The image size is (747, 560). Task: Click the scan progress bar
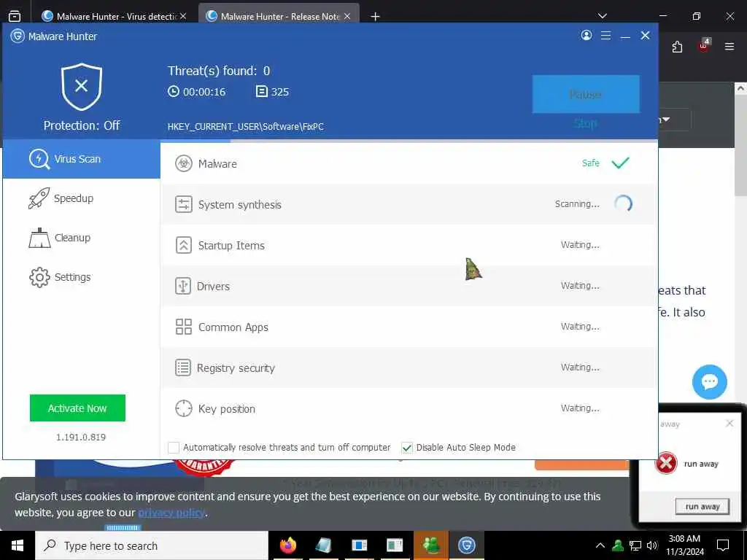[409, 141]
